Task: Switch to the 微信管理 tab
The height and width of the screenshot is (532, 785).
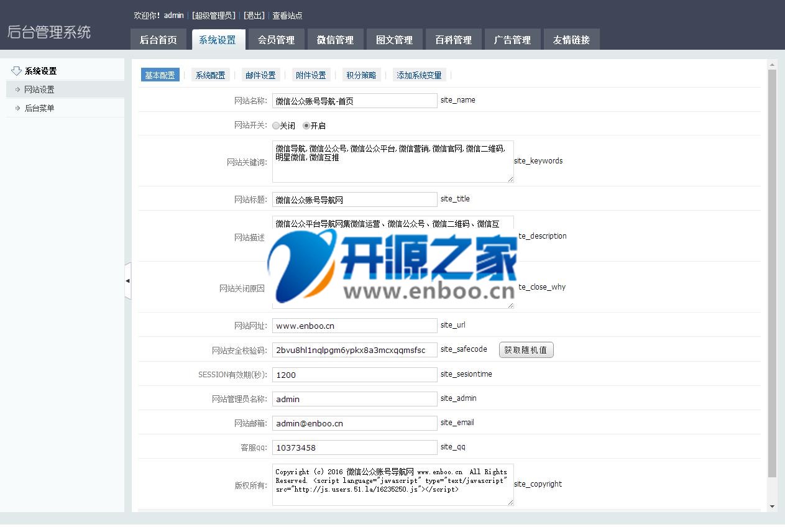Action: pyautogui.click(x=336, y=40)
